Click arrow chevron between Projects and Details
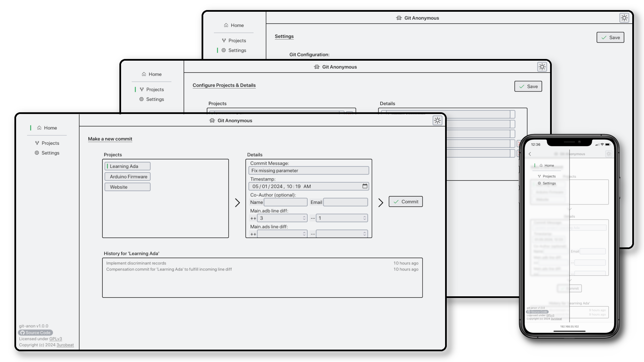The height and width of the screenshot is (362, 644). [237, 202]
